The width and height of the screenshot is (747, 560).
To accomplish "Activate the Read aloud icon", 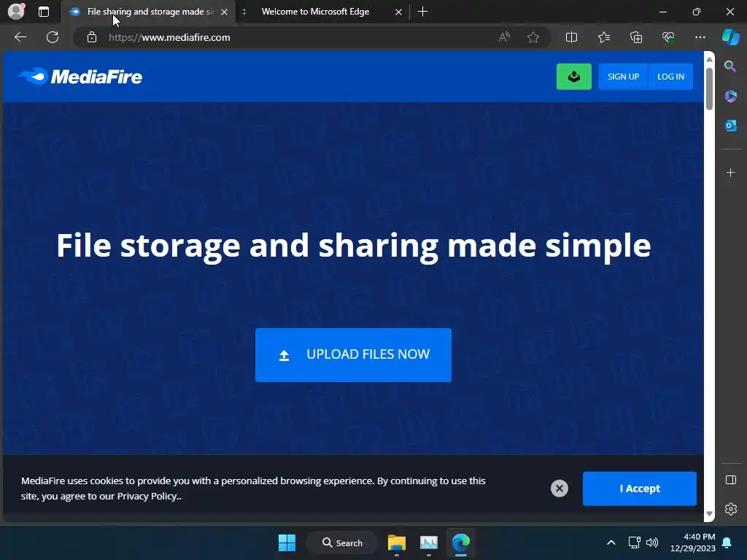I will [x=504, y=37].
